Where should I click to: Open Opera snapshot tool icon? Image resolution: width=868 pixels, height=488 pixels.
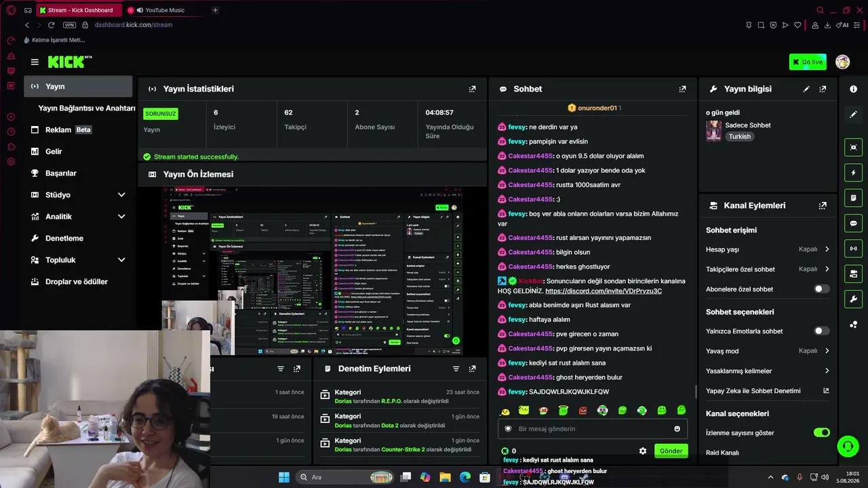pos(761,25)
